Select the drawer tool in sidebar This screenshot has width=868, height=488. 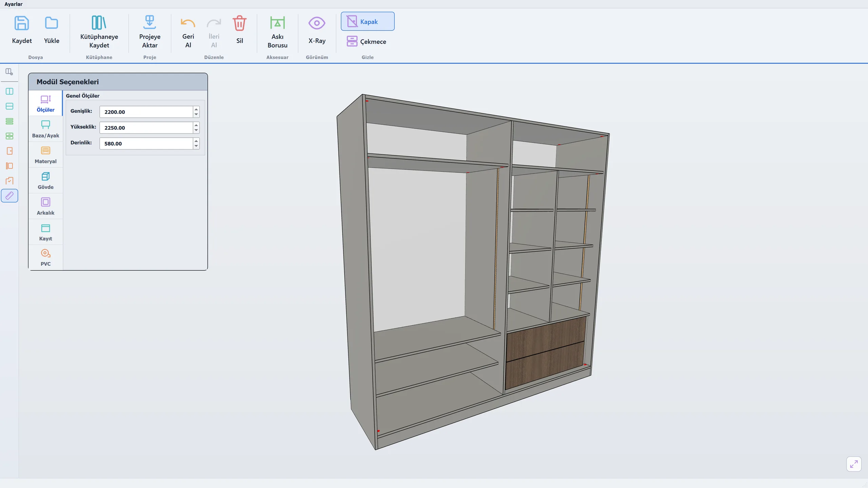click(x=9, y=136)
